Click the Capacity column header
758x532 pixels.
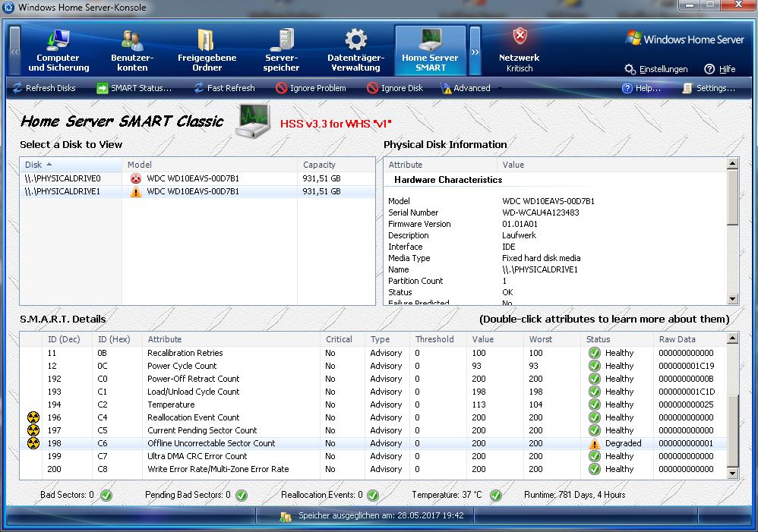coord(336,165)
